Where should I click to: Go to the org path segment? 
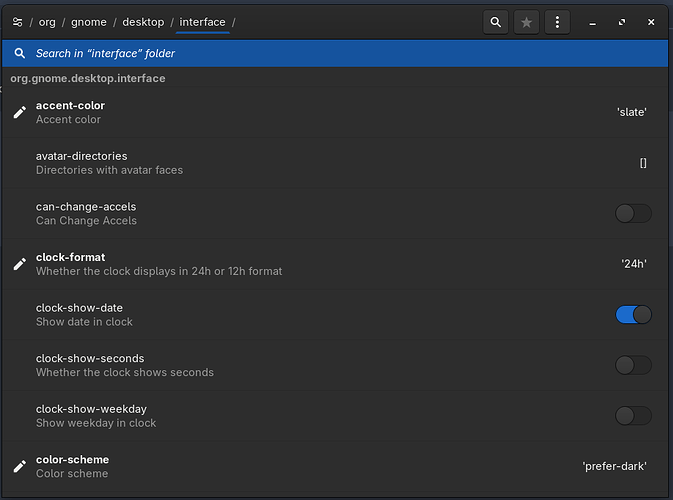(47, 22)
